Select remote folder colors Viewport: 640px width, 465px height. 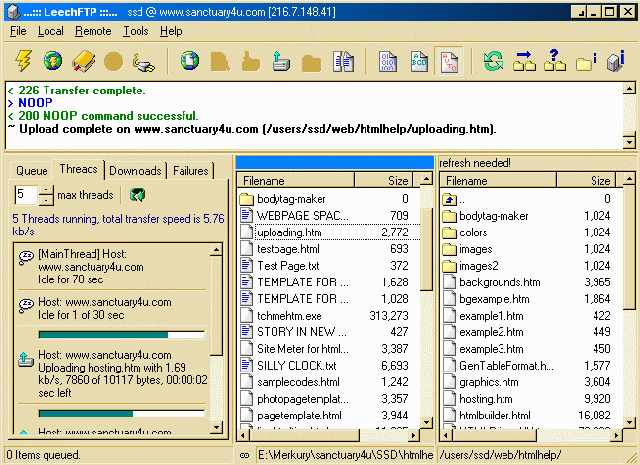[532, 232]
